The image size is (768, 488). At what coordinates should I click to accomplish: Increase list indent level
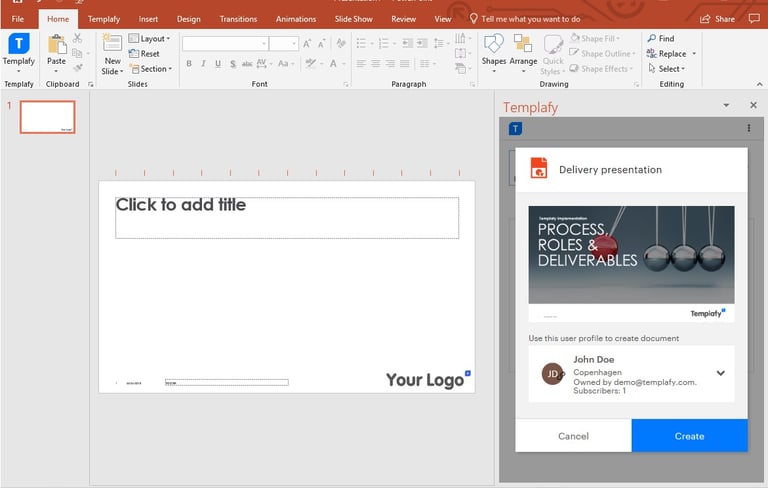point(422,44)
